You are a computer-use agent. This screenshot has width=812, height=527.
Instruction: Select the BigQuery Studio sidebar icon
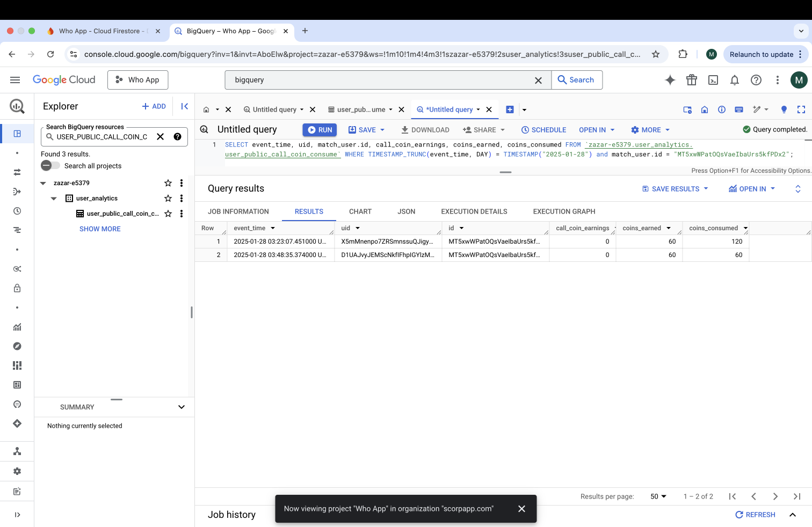pyautogui.click(x=17, y=134)
